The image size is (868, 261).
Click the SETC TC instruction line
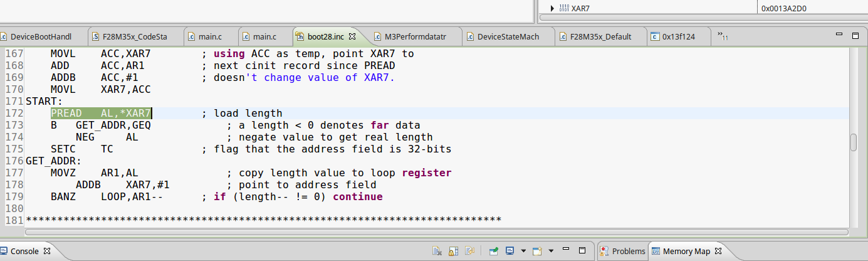click(82, 149)
